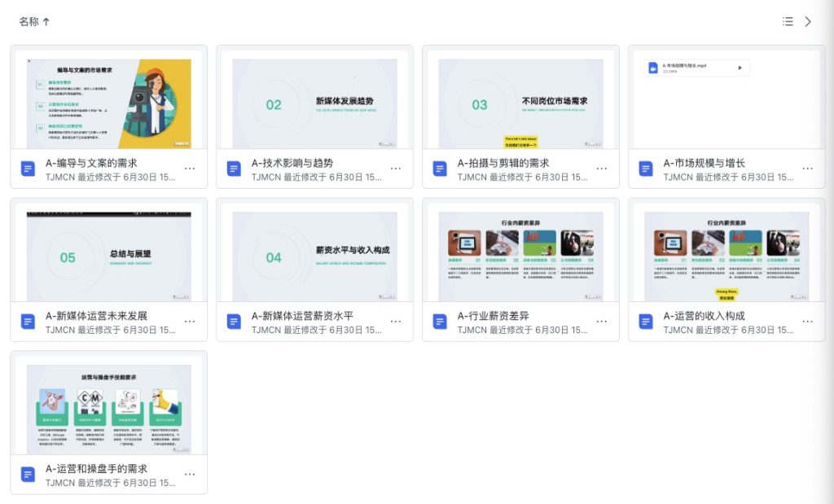Click document icon of A-运营的收入构成
Image resolution: width=834 pixels, height=504 pixels.
pyautogui.click(x=647, y=322)
